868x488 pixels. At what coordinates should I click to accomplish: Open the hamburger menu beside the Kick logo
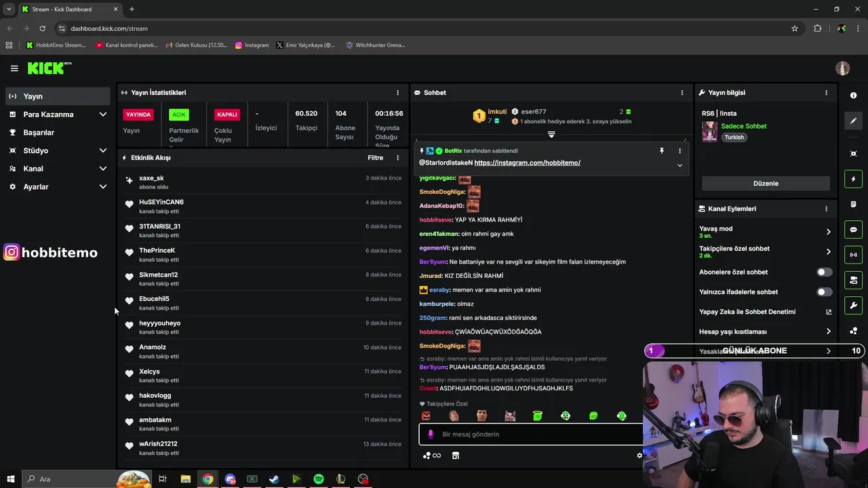[x=14, y=68]
